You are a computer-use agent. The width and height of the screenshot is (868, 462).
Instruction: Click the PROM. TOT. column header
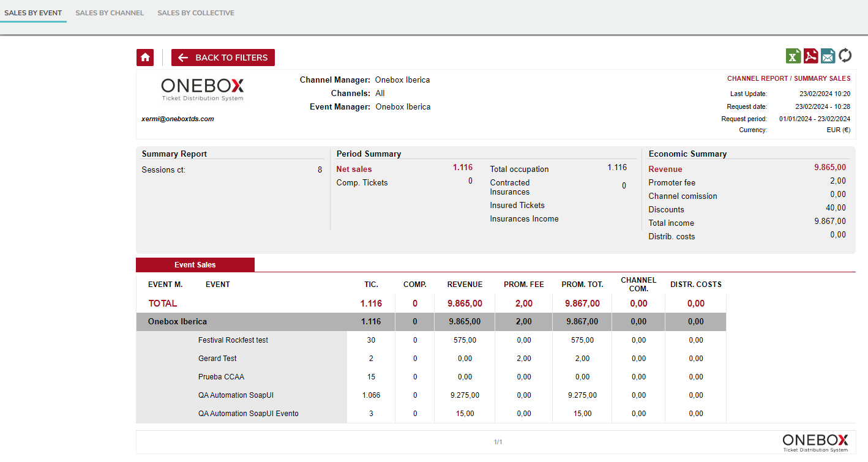click(583, 285)
